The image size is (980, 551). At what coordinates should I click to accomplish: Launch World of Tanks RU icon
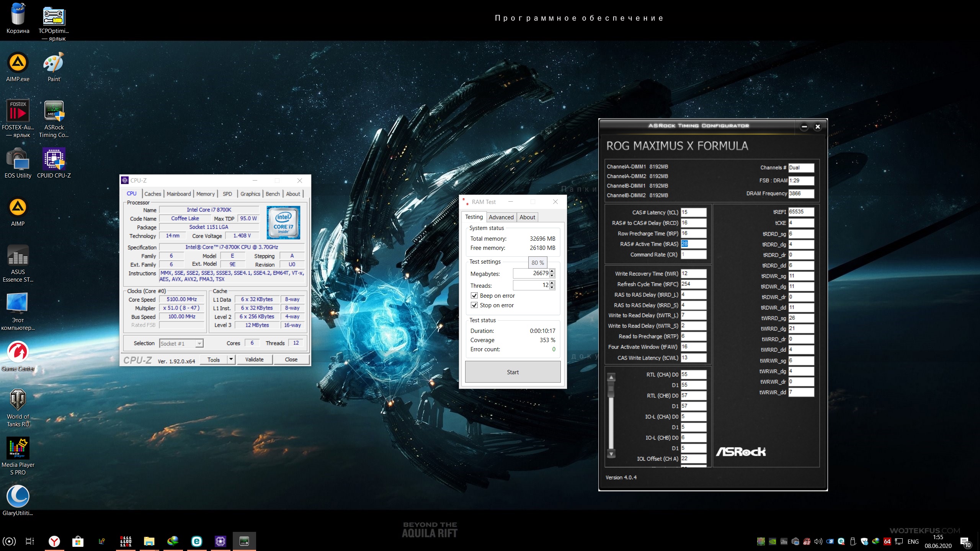coord(18,400)
